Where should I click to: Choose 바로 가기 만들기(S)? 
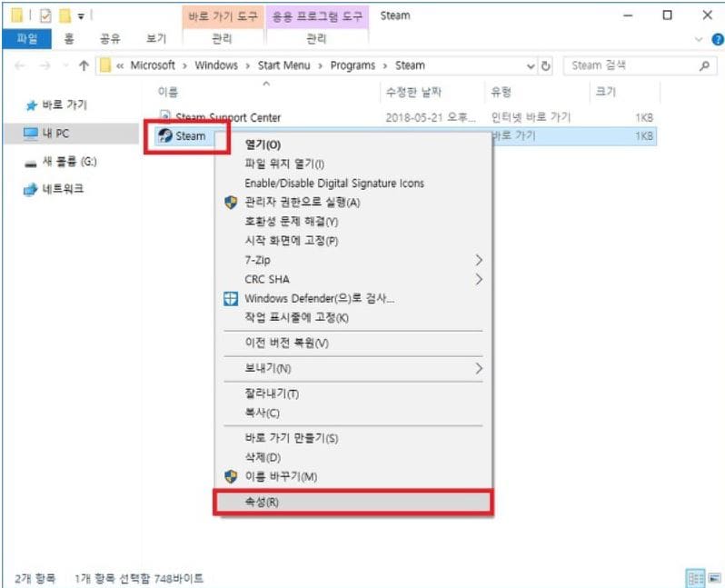pos(353,438)
